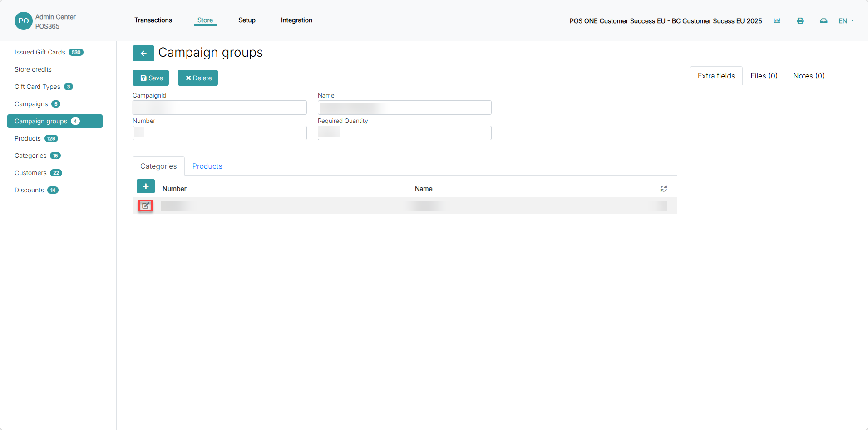The height and width of the screenshot is (430, 868).
Task: Switch to the Products tab
Action: (x=207, y=166)
